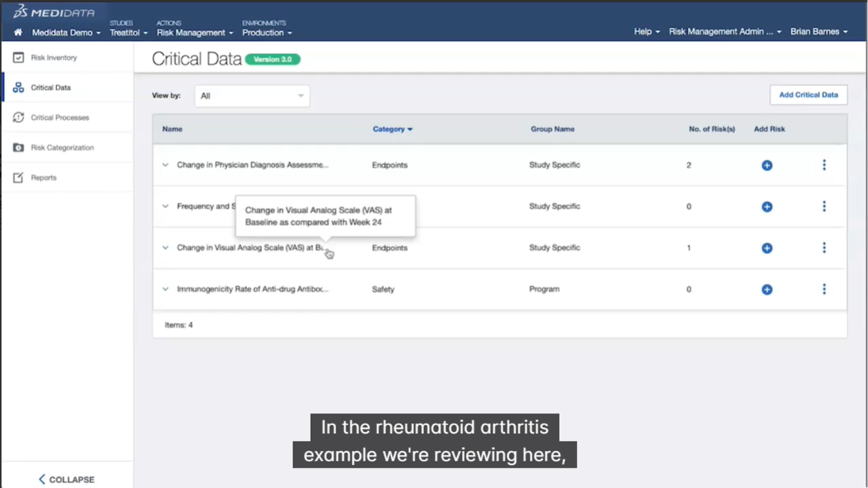Click the Program group name cell
Screen dimensions: 868x488
544,289
